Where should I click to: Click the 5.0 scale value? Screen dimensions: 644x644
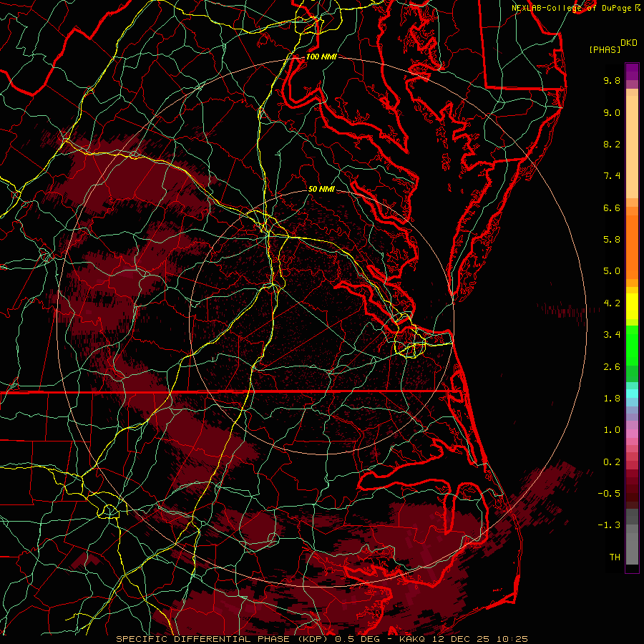click(612, 271)
